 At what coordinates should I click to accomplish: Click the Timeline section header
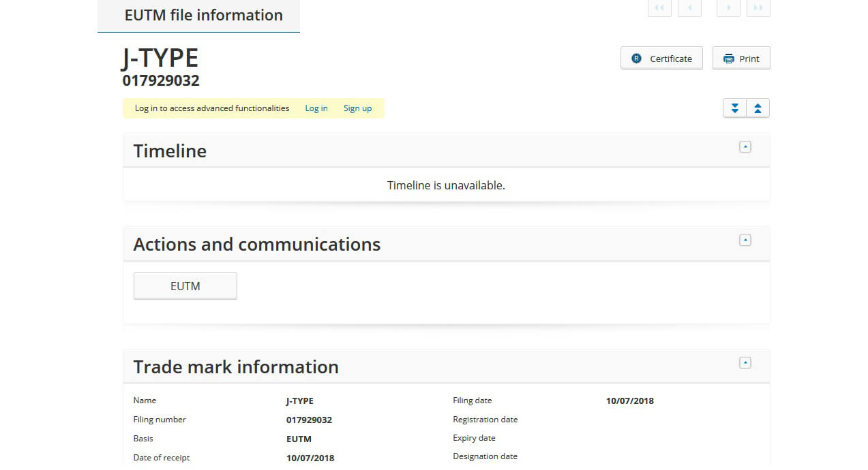[x=170, y=151]
